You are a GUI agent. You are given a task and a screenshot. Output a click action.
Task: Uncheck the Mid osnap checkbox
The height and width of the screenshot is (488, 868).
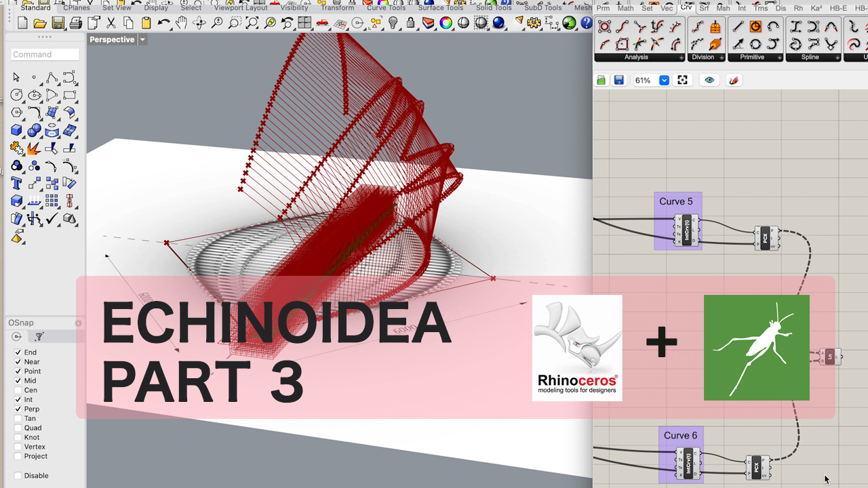(18, 381)
